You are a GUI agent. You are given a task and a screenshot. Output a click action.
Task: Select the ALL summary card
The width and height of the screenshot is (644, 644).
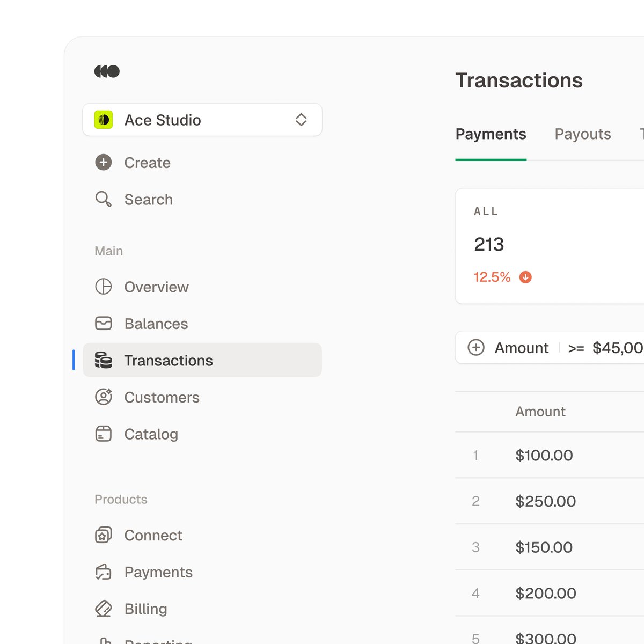[550, 246]
